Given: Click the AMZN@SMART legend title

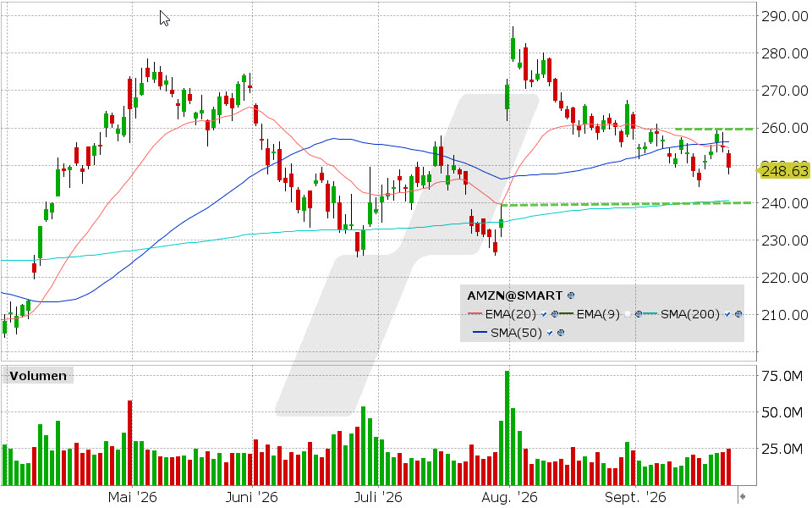Looking at the screenshot, I should [x=515, y=295].
